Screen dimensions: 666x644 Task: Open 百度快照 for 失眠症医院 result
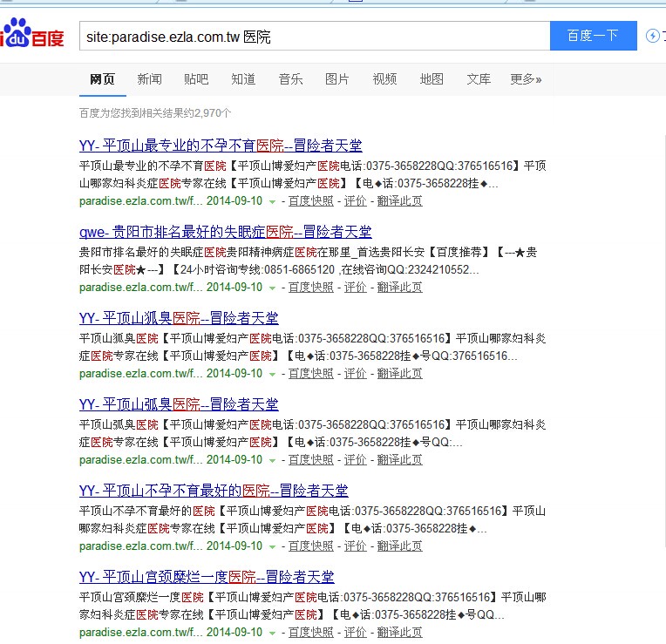pos(311,288)
